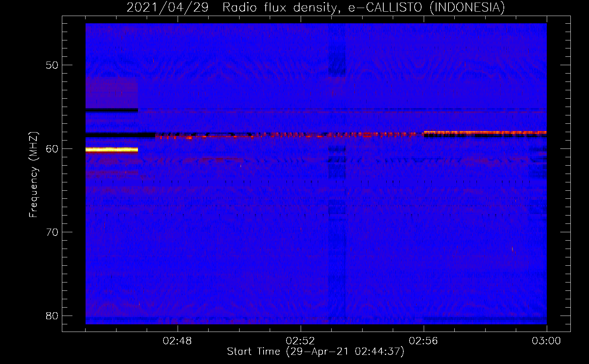Click the bright yellow band at 60 MHz
Screen dimensions: 589x364
pyautogui.click(x=112, y=150)
